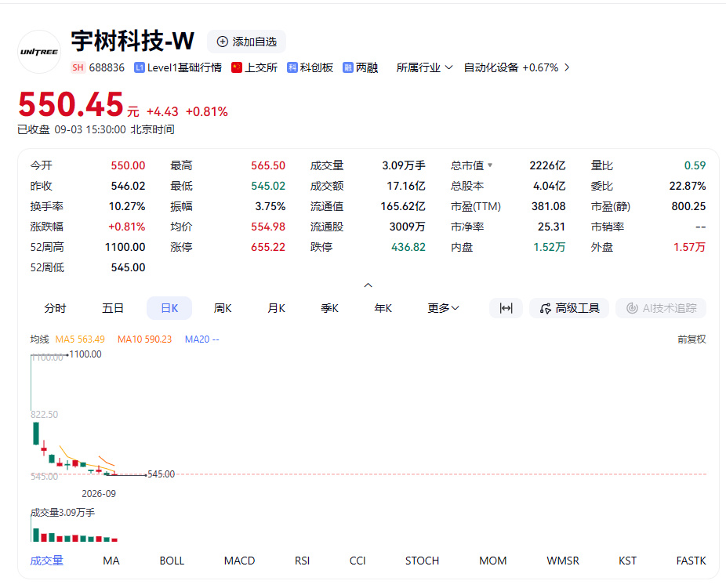Click the 2026-09 date axis label
Image resolution: width=726 pixels, height=588 pixels.
tap(99, 494)
